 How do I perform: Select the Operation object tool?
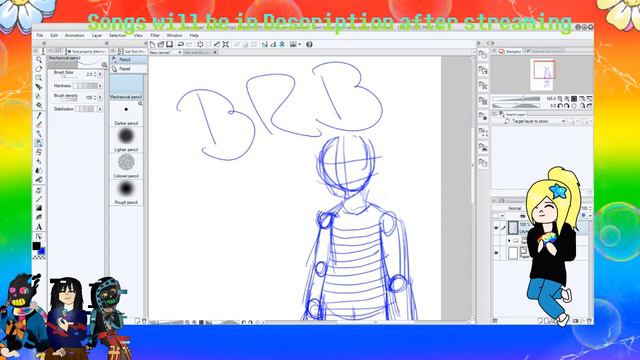(x=39, y=78)
